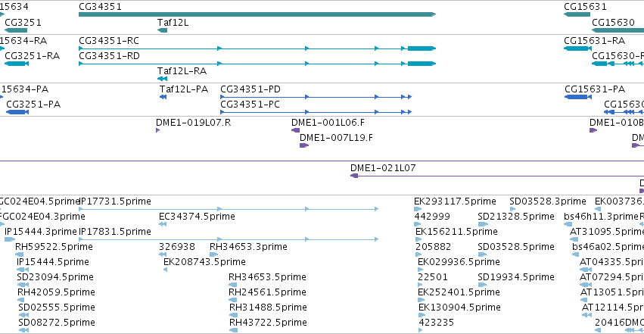Select the CG15631-RA transcript glyph
Image resolution: width=644 pixels, height=334 pixels.
pos(578,48)
